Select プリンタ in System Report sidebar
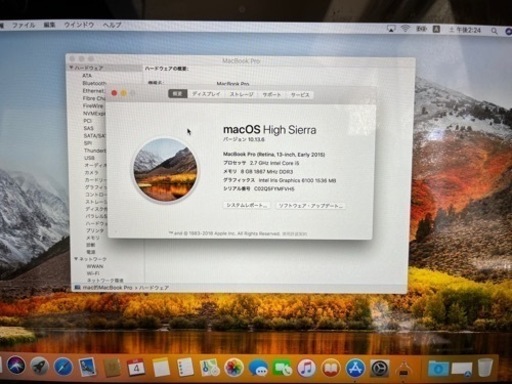512x384 pixels. point(95,230)
